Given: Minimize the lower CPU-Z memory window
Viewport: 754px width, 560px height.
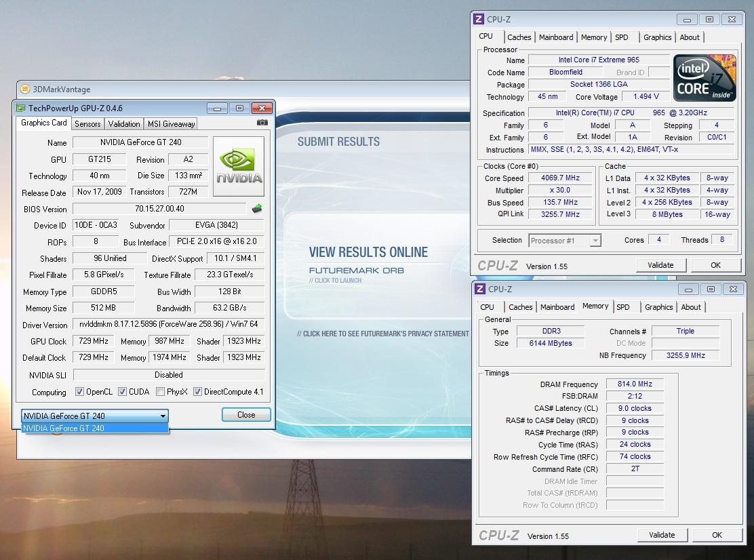Looking at the screenshot, I should pos(689,289).
